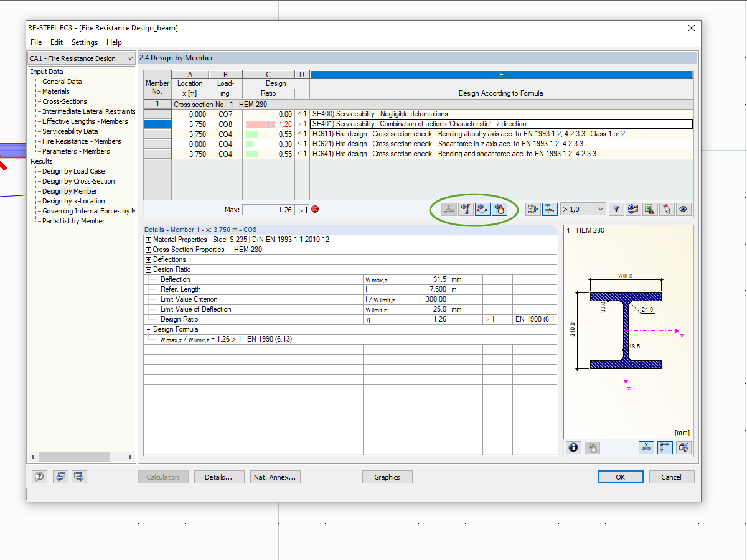The image size is (747, 560).
Task: Click Limit Value Criterion 300.00 value cell
Action: 428,299
